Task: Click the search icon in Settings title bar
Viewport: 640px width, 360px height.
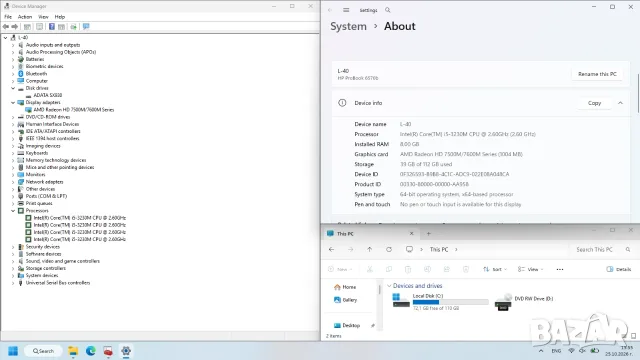Action: click(x=388, y=10)
